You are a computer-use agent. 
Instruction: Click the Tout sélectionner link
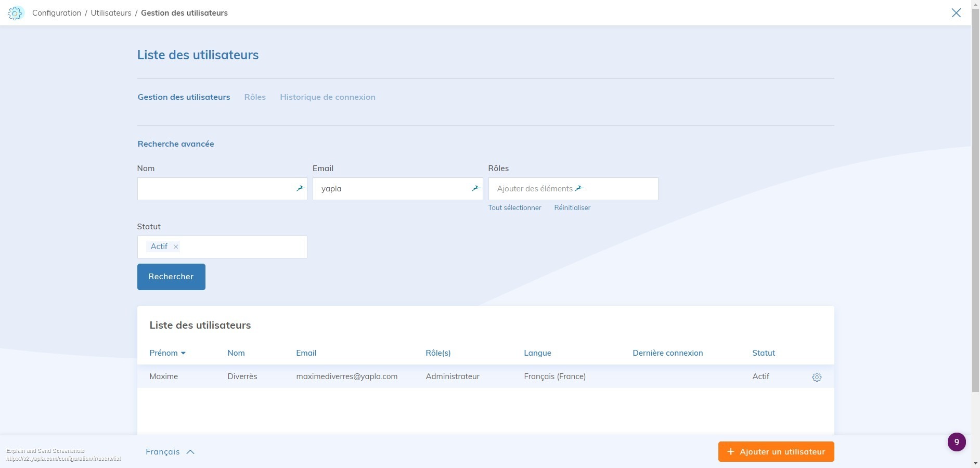tap(514, 208)
